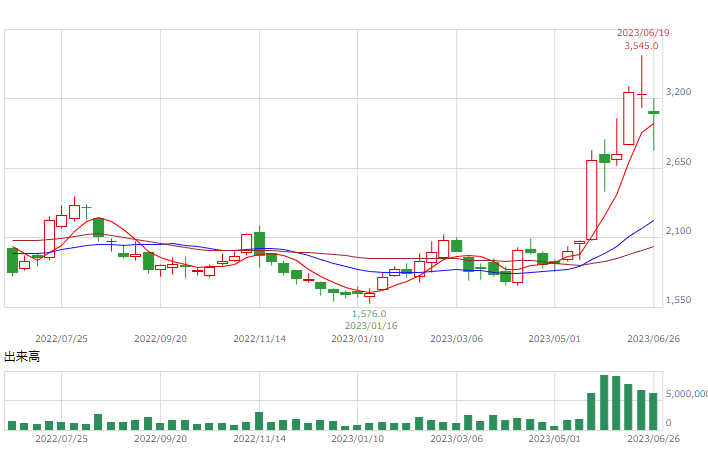Click the 2,100 price axis label
Image resolution: width=708 pixels, height=451 pixels.
(679, 231)
